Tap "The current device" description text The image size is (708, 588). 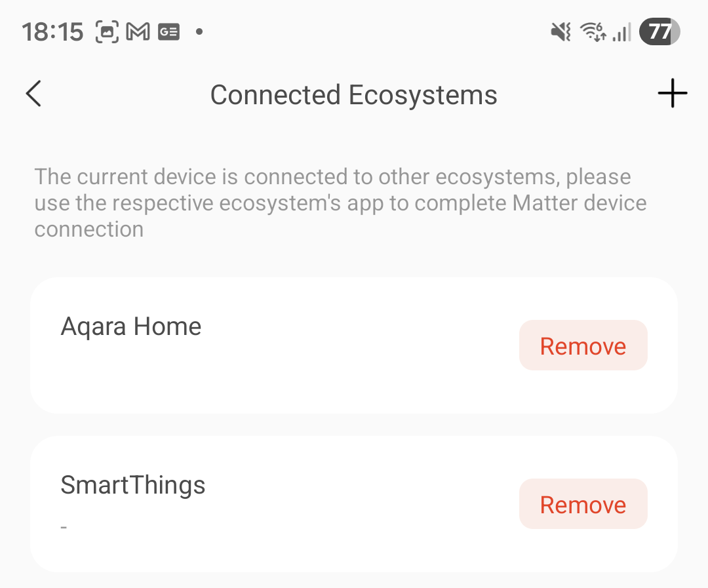[125, 177]
